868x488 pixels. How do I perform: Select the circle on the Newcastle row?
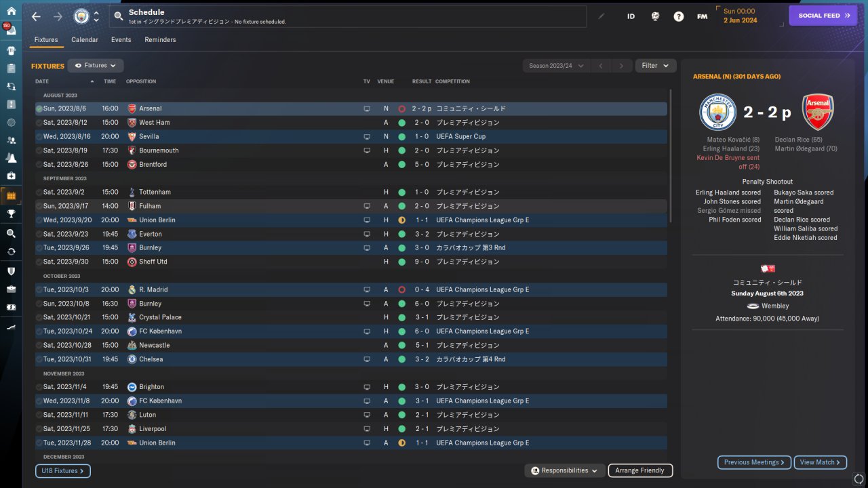(39, 345)
